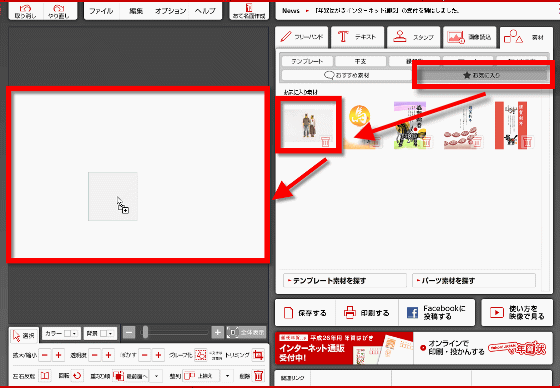Click the trimming crop icon
Viewport: 560px width, 388px height.
(258, 355)
